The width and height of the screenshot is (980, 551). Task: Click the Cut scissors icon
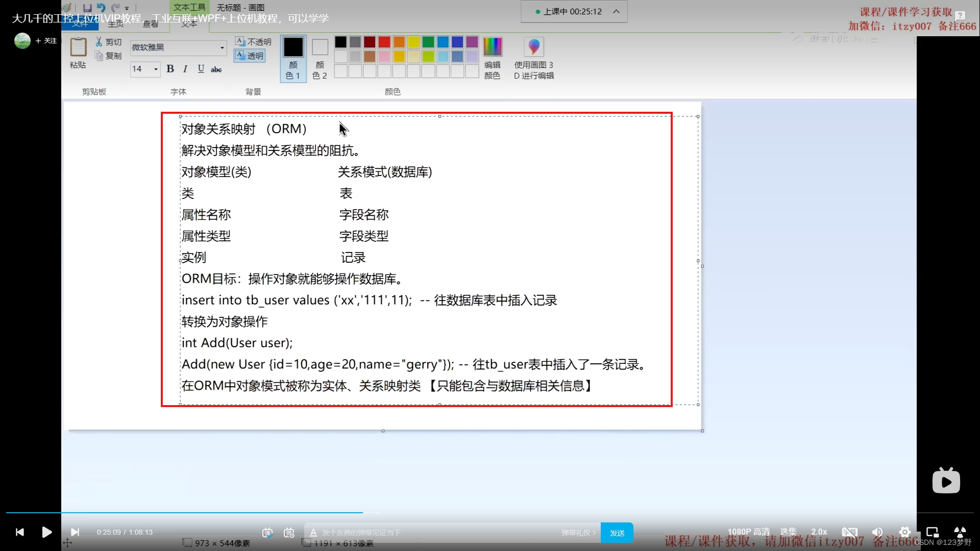click(99, 42)
